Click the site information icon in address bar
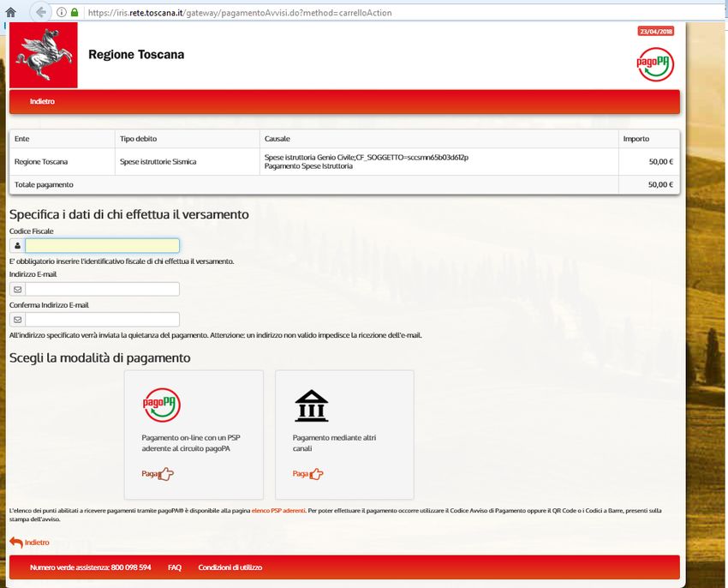Screen dimensions: 728x588 click(x=62, y=13)
